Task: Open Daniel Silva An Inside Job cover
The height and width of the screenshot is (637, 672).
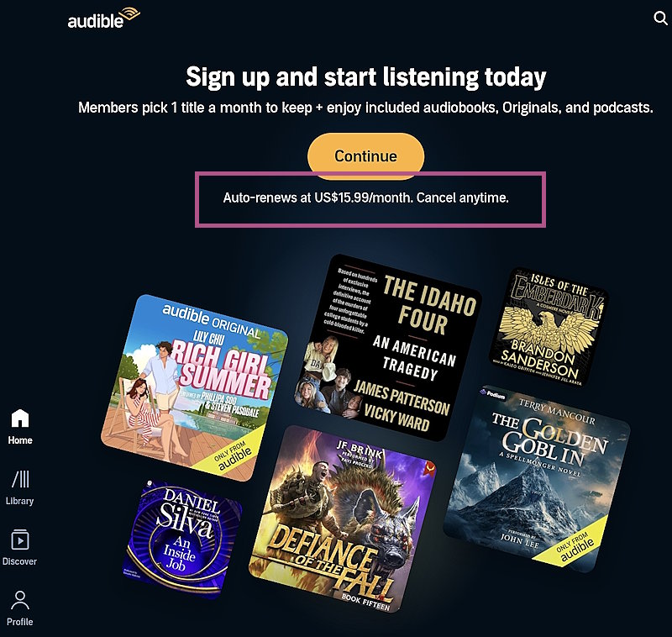Action: coord(182,540)
